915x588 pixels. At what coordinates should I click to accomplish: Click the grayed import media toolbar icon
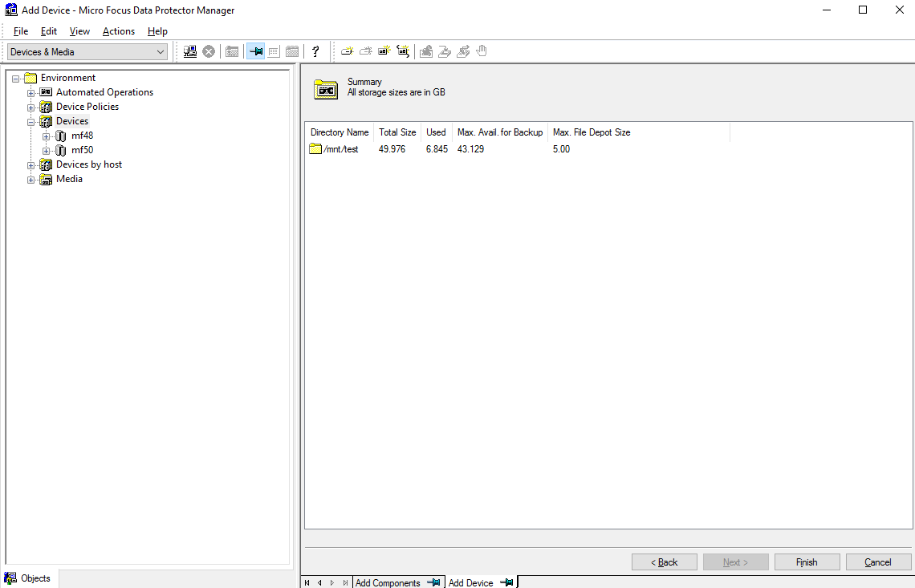(x=426, y=51)
